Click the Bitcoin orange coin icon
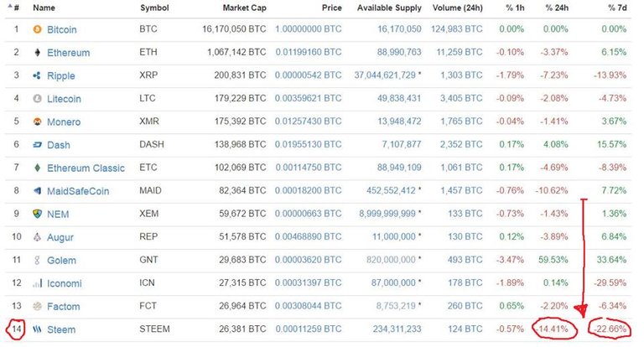Screen dimensions: 644x347 tap(38, 29)
